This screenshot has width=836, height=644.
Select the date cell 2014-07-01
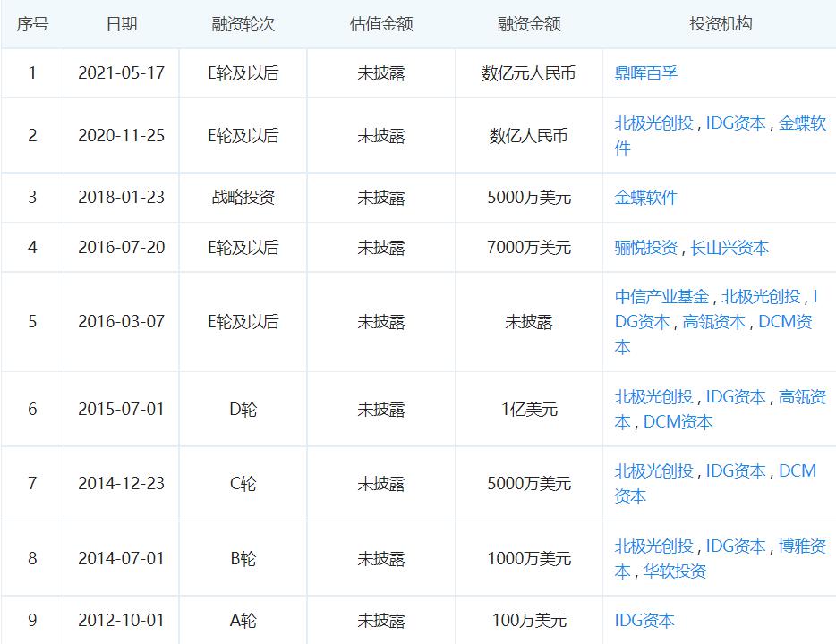(x=122, y=559)
